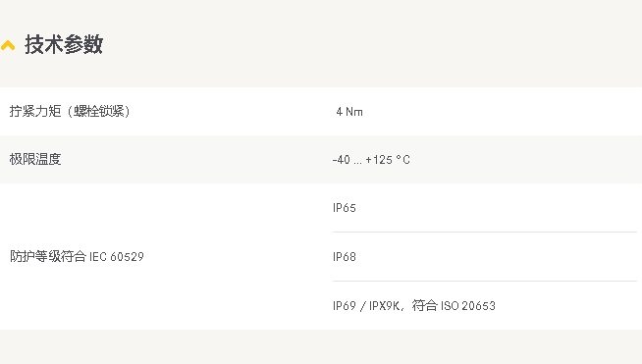Click the divider line below IP68
This screenshot has height=364, width=642.
[x=485, y=282]
